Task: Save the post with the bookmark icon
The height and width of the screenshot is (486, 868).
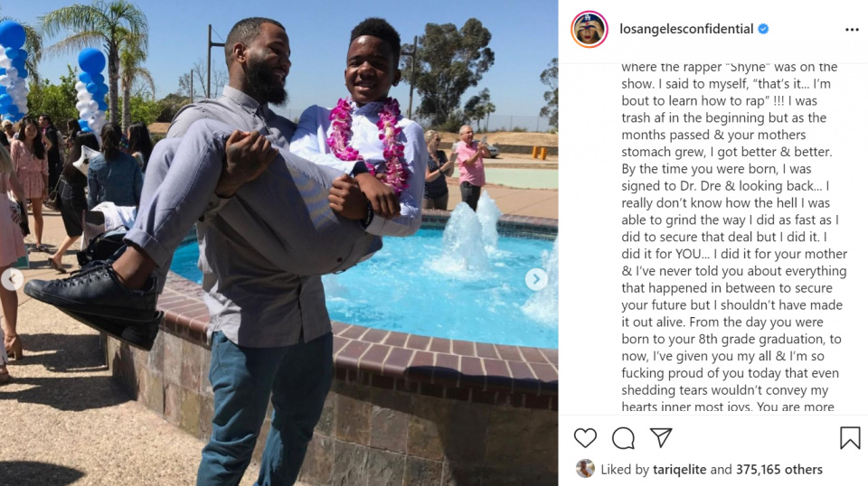Action: pos(850,438)
